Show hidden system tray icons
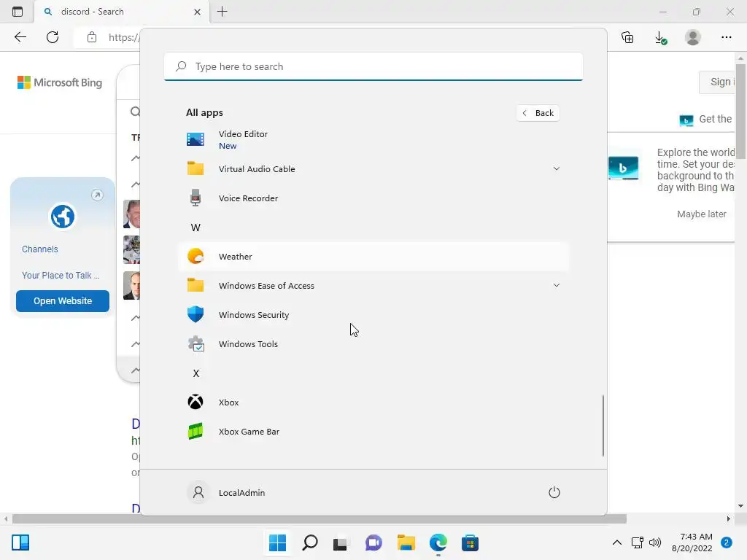 coord(617,542)
